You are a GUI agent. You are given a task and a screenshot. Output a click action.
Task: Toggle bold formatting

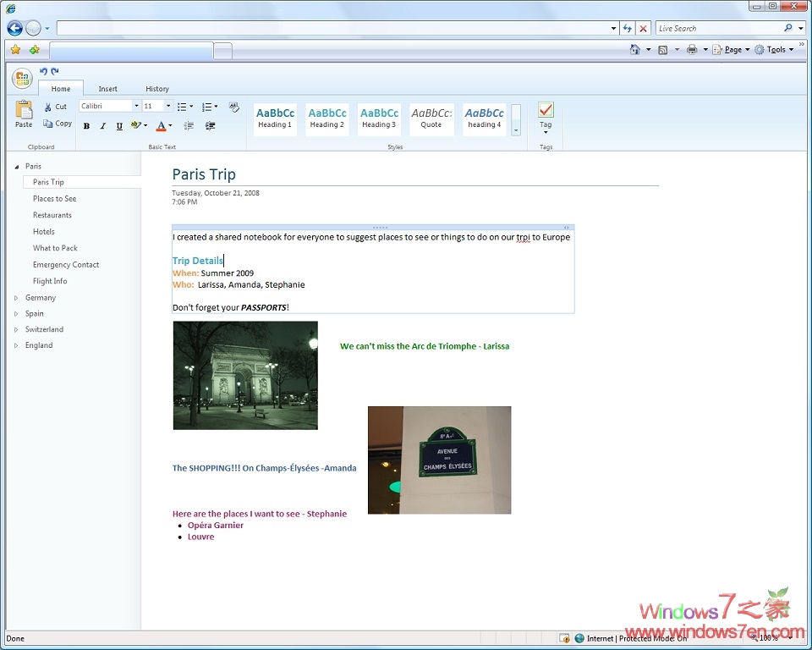coord(86,126)
